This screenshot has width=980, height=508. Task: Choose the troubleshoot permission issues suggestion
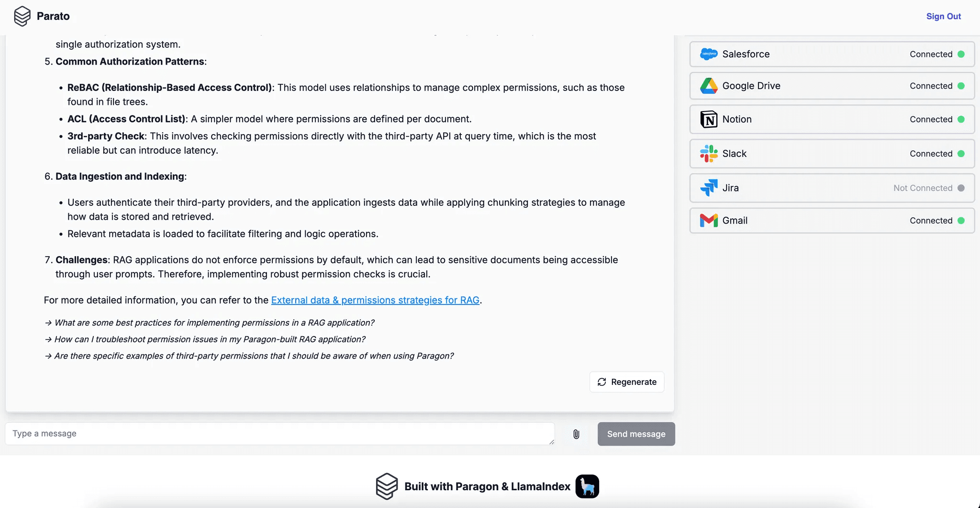(x=210, y=339)
